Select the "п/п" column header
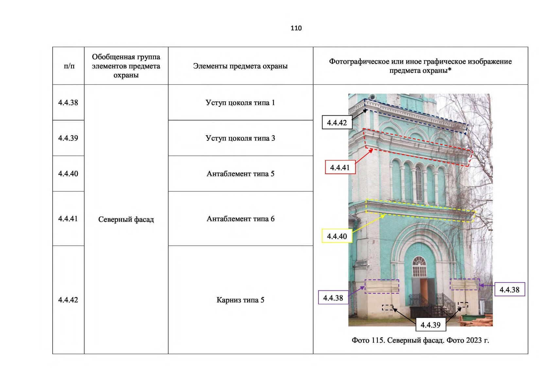The image size is (555, 392). click(69, 66)
